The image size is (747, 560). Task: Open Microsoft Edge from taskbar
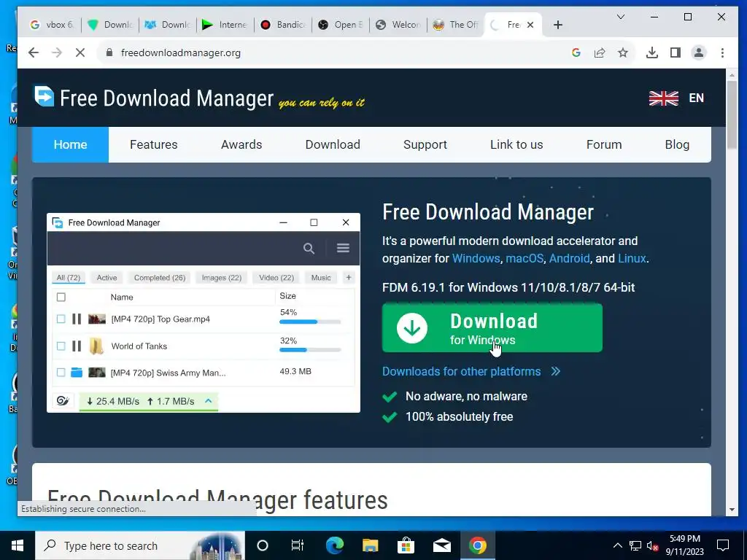pyautogui.click(x=334, y=545)
